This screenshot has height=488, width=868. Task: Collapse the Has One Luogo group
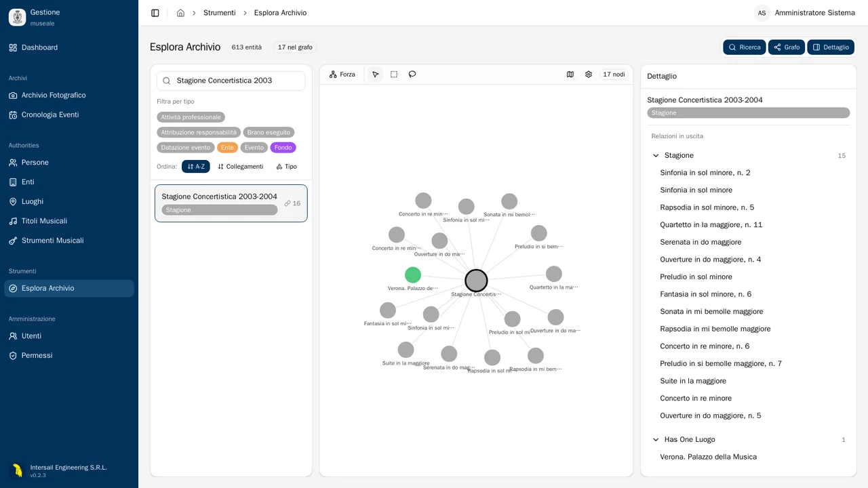pyautogui.click(x=656, y=440)
